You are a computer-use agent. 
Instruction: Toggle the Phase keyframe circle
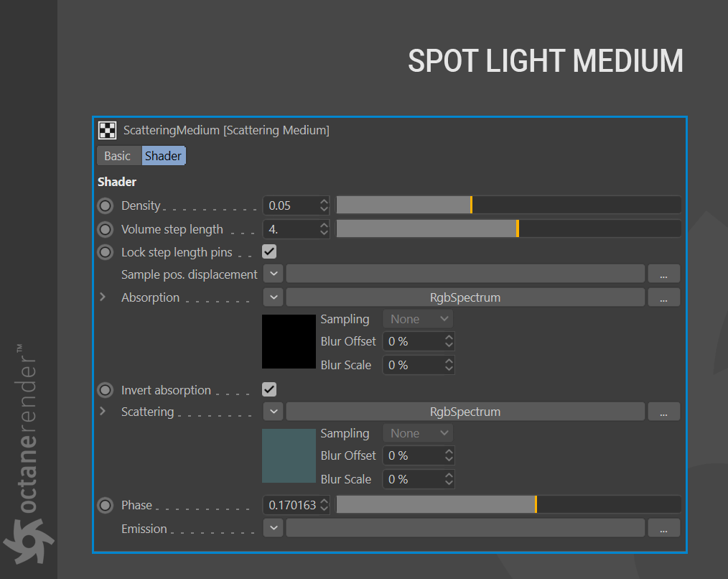click(x=106, y=505)
